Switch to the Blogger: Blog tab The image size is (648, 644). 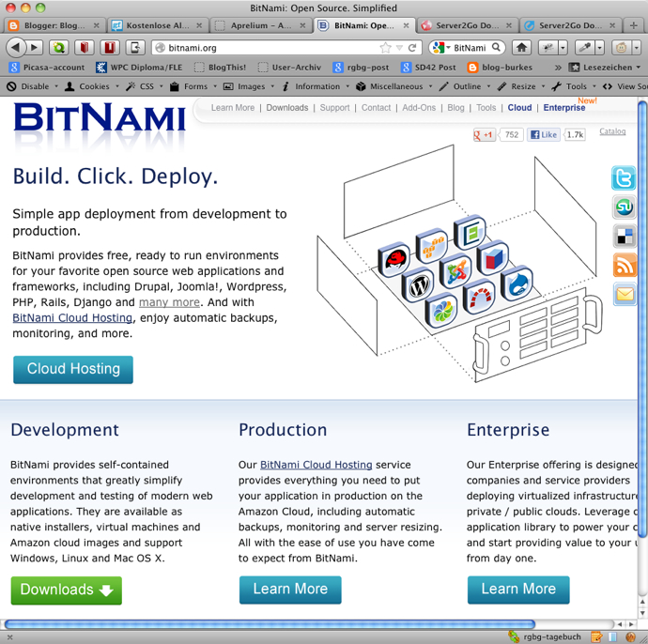(54, 25)
